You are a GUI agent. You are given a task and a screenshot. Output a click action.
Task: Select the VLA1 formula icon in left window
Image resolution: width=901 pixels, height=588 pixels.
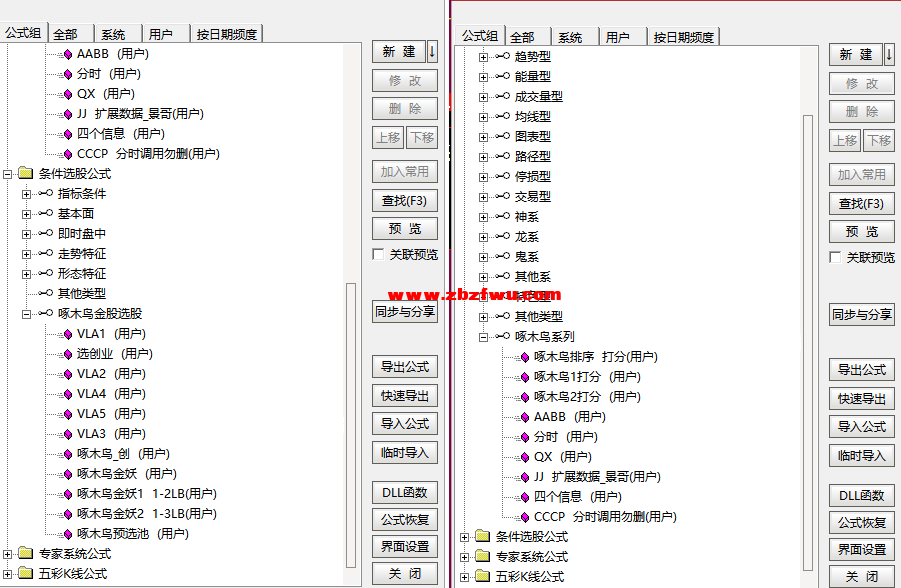(x=68, y=335)
